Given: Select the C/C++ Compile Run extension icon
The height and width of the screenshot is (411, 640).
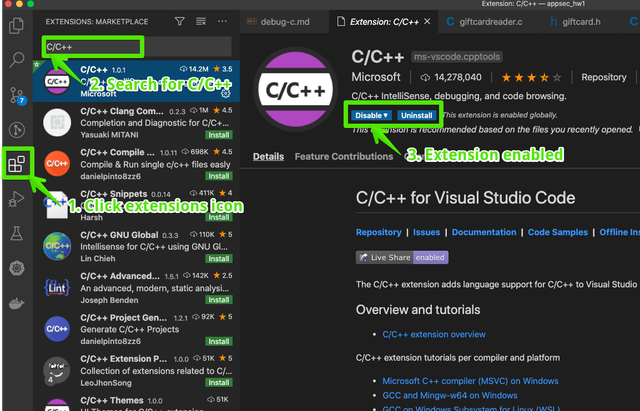Looking at the screenshot, I should pyautogui.click(x=57, y=163).
